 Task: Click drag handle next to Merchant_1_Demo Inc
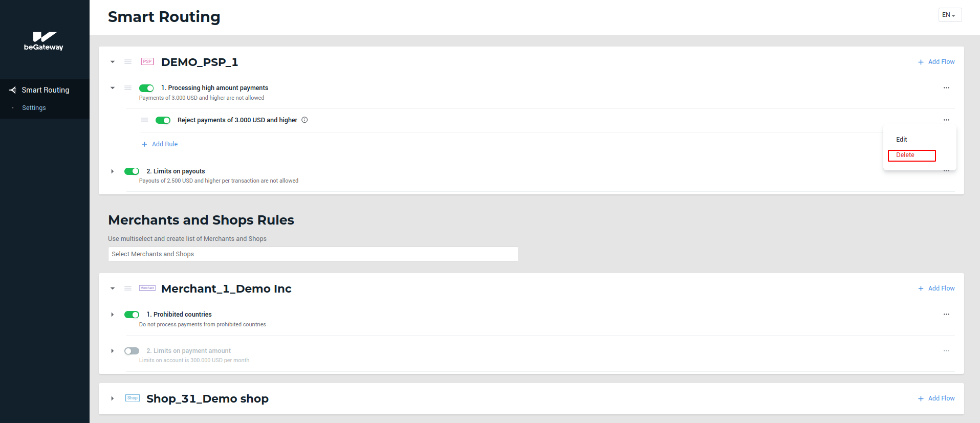tap(128, 288)
